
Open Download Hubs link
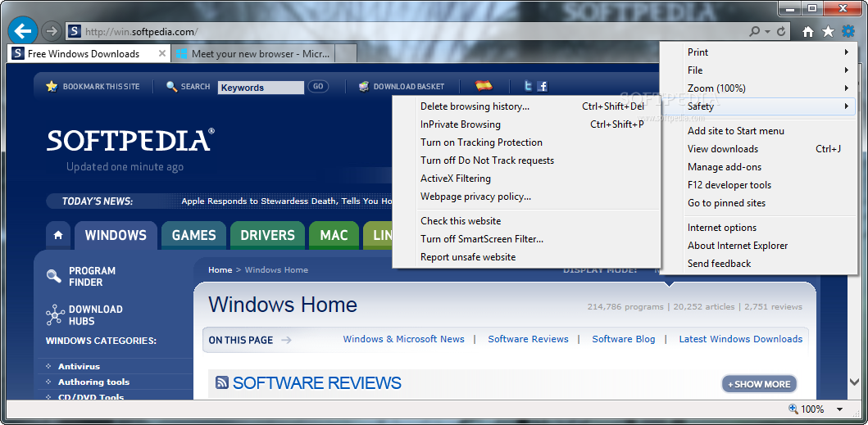[95, 315]
